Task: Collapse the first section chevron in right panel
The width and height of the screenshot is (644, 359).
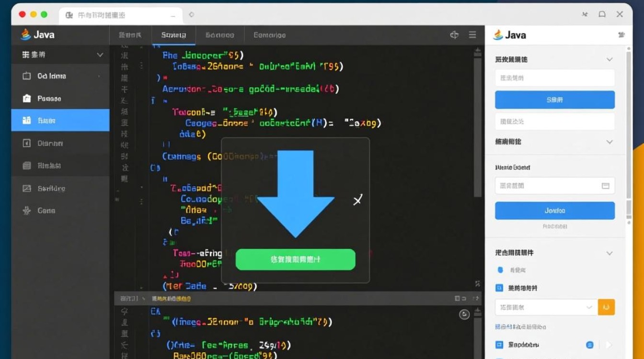Action: (609, 59)
